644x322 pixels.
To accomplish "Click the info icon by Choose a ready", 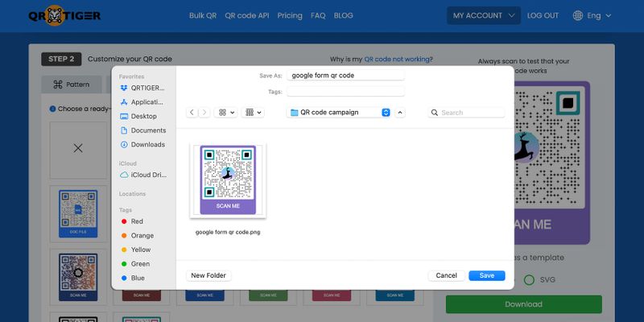I will pyautogui.click(x=52, y=109).
